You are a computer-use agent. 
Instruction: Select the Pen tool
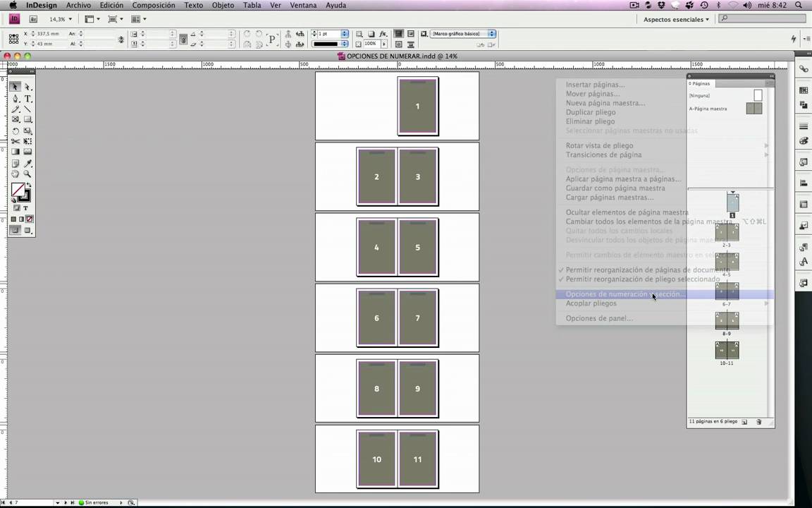click(x=16, y=99)
